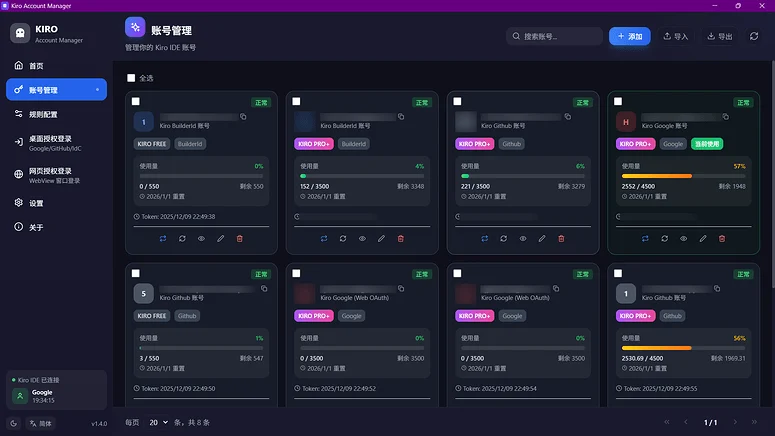
Task: Go to the next page with the single-arrow chevron
Action: coord(735,422)
